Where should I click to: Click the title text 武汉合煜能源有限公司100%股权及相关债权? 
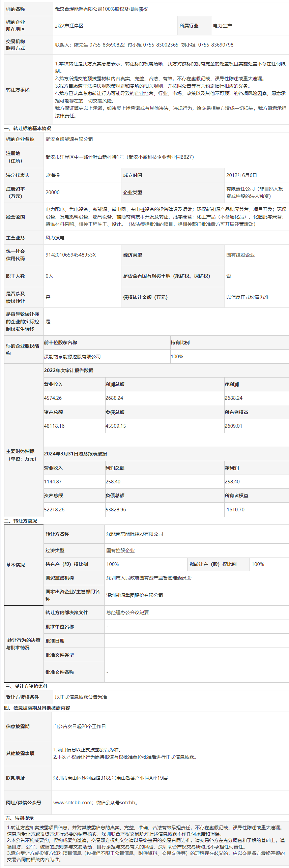(102, 9)
